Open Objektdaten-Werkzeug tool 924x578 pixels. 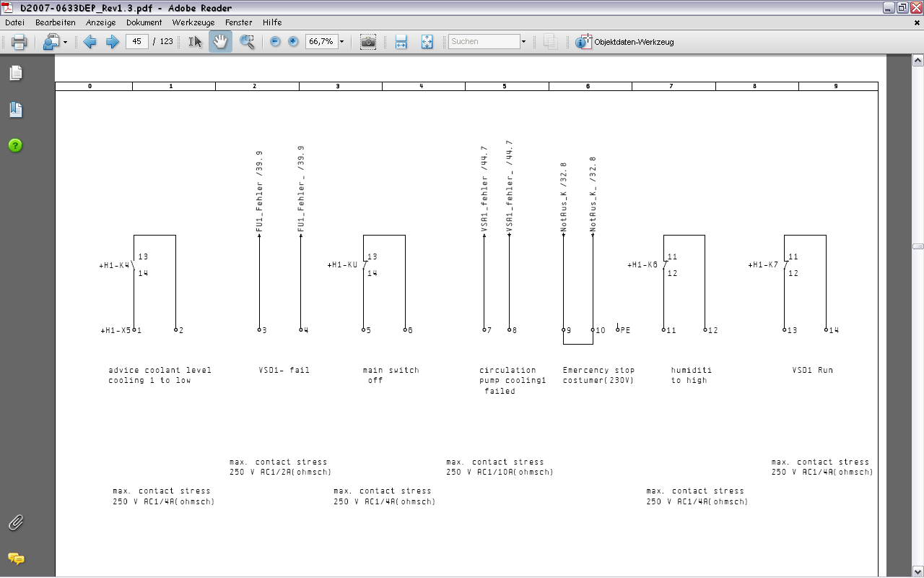pos(624,42)
